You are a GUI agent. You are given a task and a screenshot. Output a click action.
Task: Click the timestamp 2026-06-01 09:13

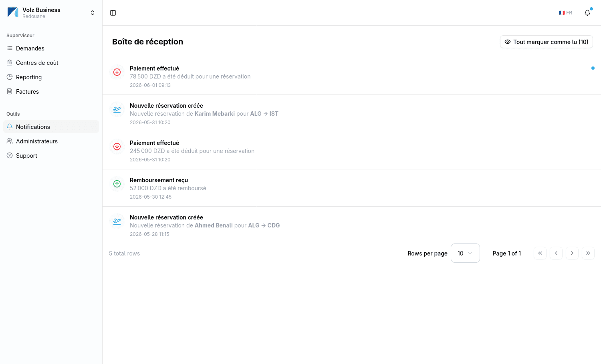click(x=150, y=85)
